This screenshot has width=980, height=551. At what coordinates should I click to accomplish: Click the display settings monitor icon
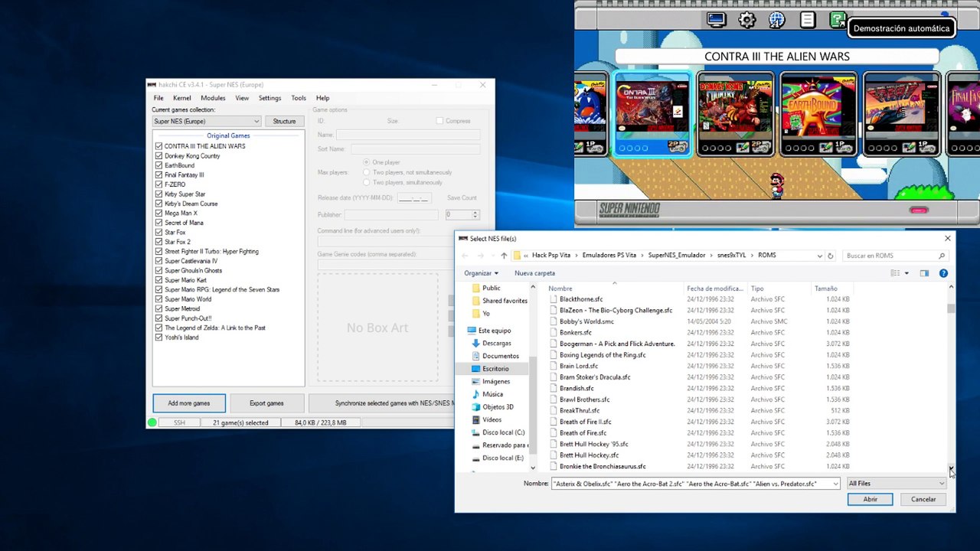716,21
